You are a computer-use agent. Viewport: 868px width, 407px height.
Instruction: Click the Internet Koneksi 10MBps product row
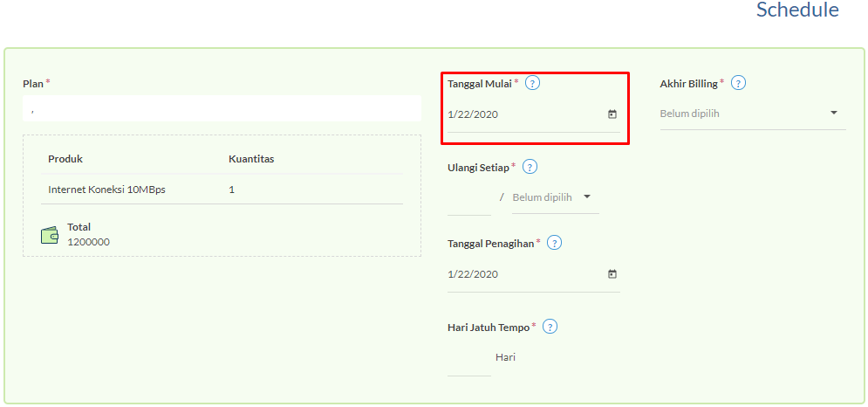coord(222,190)
